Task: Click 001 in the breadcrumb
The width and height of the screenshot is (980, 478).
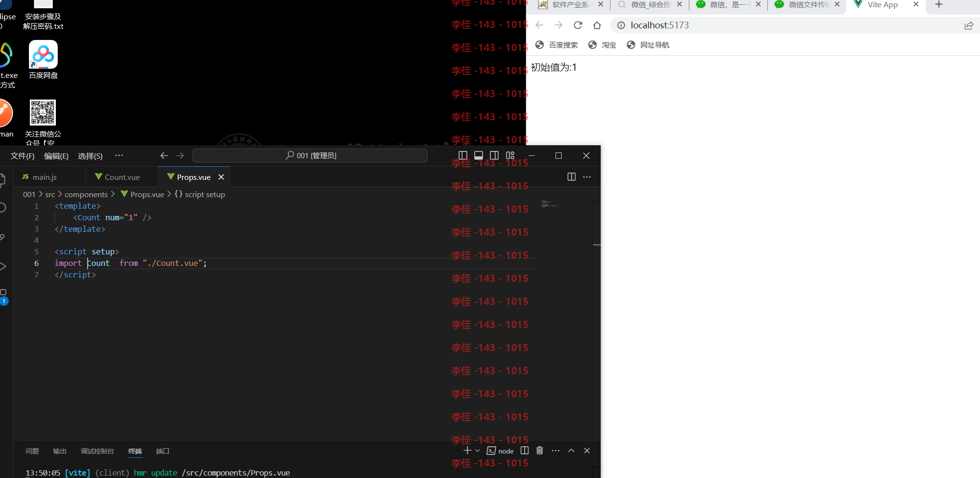Action: 29,194
